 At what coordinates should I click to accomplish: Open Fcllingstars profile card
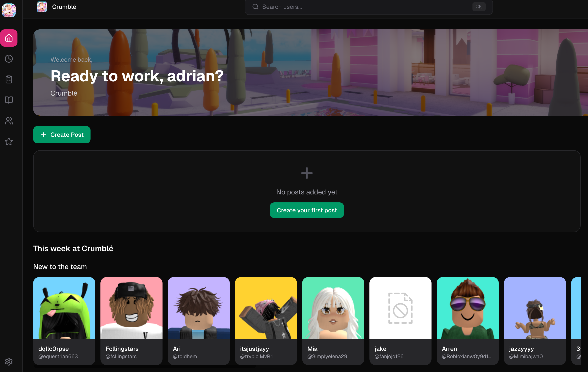tap(131, 320)
